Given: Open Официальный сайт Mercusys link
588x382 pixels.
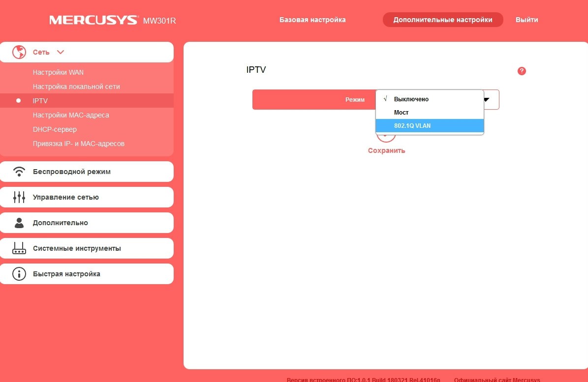Looking at the screenshot, I should click(x=496, y=379).
